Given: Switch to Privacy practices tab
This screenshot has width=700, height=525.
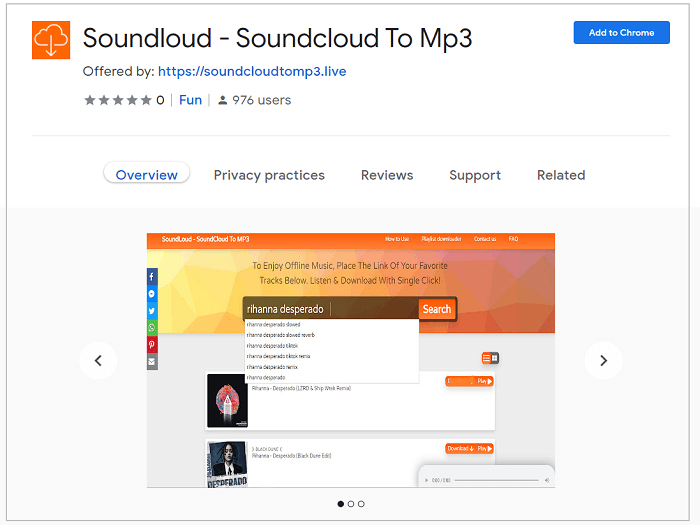Looking at the screenshot, I should tap(269, 175).
